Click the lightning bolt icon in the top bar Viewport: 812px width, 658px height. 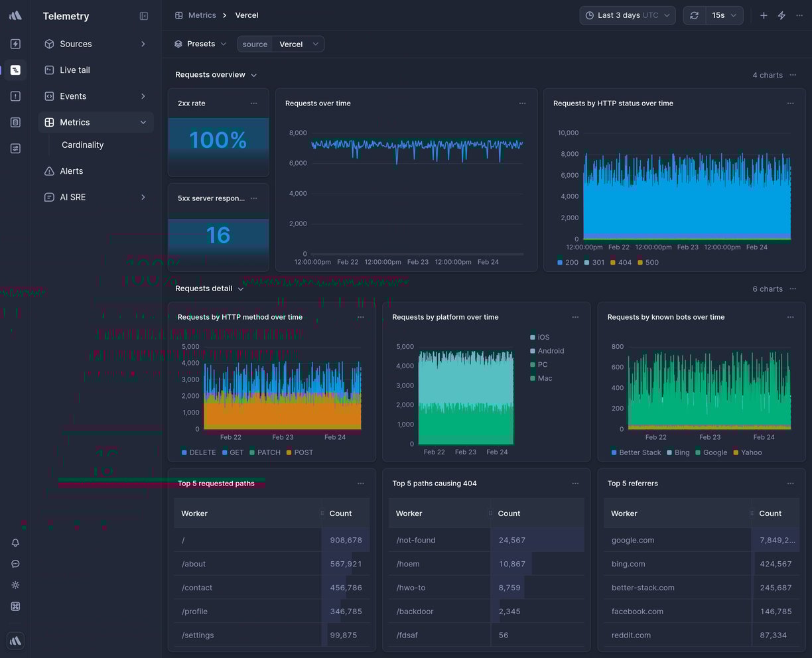coord(781,15)
